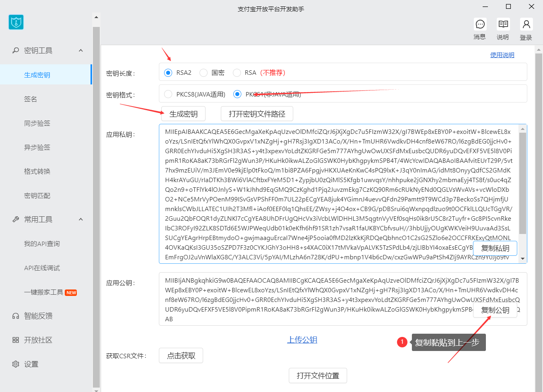Open the 签名 sidebar item

coord(31,99)
